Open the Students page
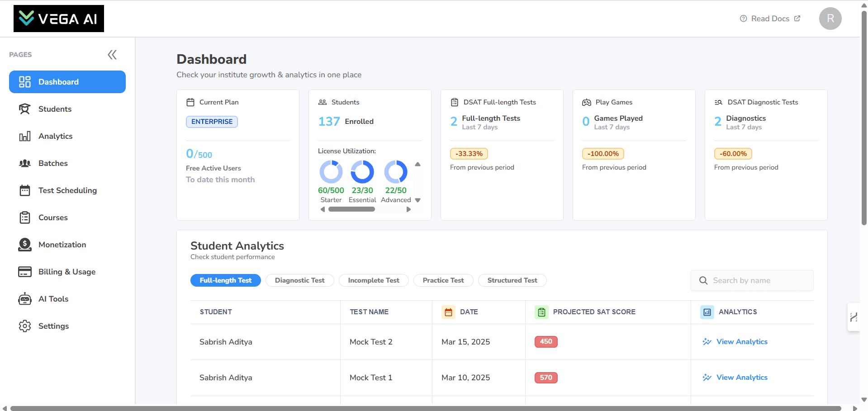This screenshot has width=868, height=411. (x=67, y=109)
